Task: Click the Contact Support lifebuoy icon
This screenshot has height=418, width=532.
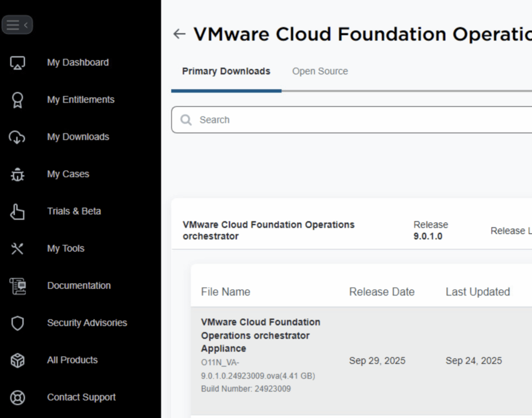Action: coord(18,398)
